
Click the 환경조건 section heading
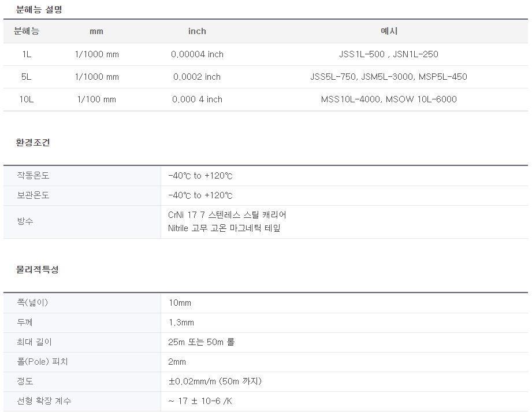[33, 142]
